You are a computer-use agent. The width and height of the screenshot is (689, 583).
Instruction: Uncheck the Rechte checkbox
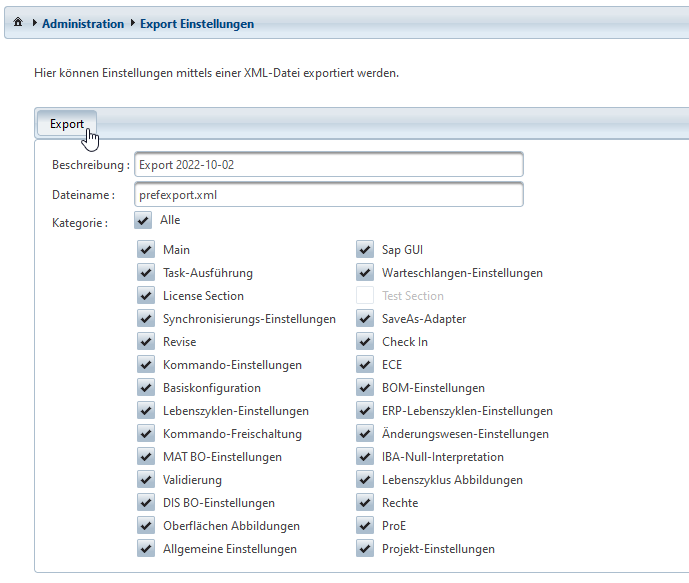point(365,503)
